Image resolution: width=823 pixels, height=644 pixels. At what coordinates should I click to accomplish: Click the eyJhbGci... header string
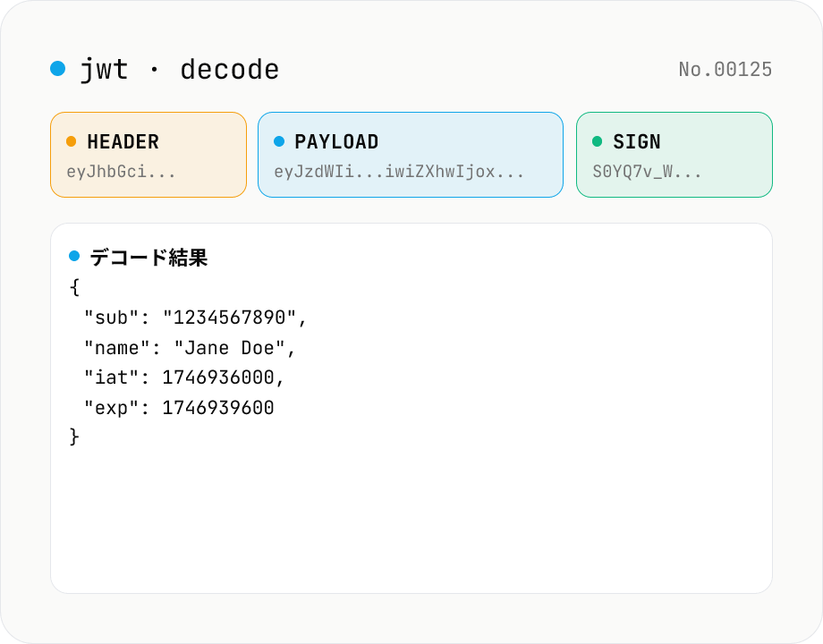point(122,172)
